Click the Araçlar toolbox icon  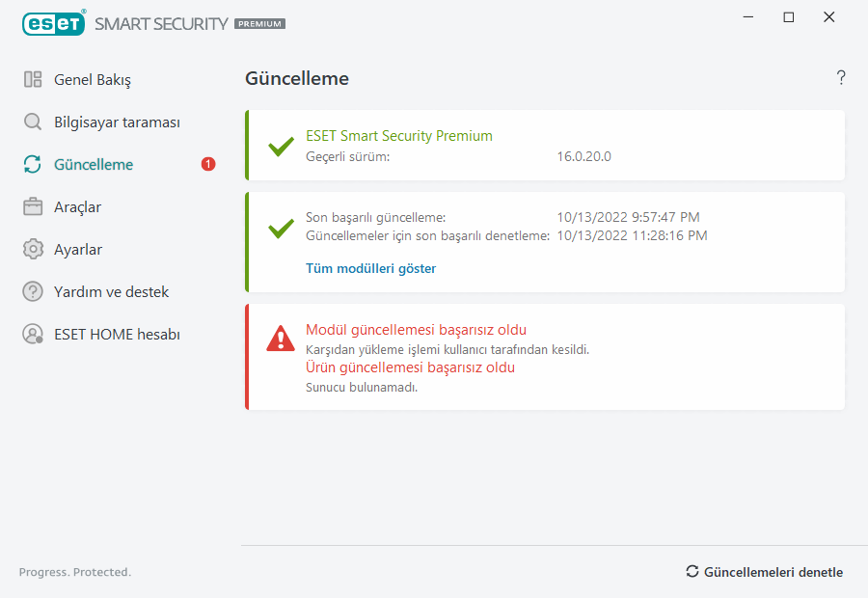click(x=33, y=207)
